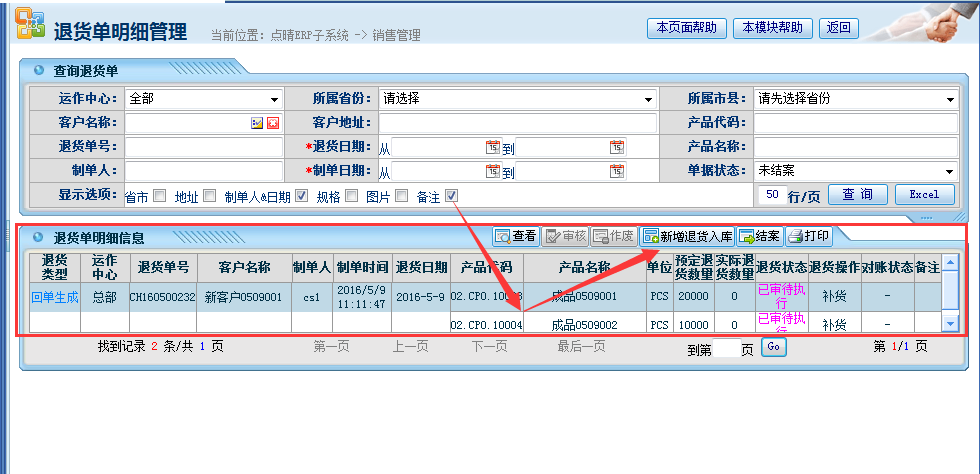Uncheck the 制单人&日期 checkbox
The width and height of the screenshot is (980, 474).
(301, 196)
